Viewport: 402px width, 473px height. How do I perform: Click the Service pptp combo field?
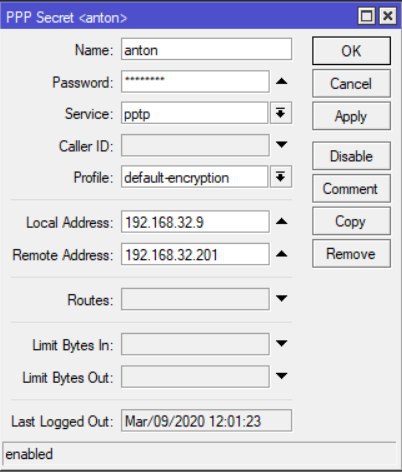point(194,113)
